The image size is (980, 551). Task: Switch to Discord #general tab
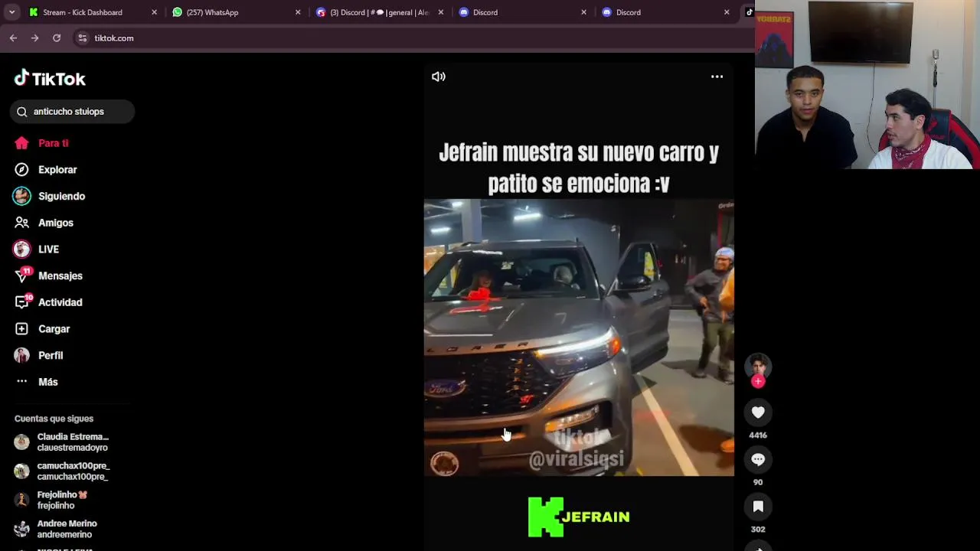point(379,12)
